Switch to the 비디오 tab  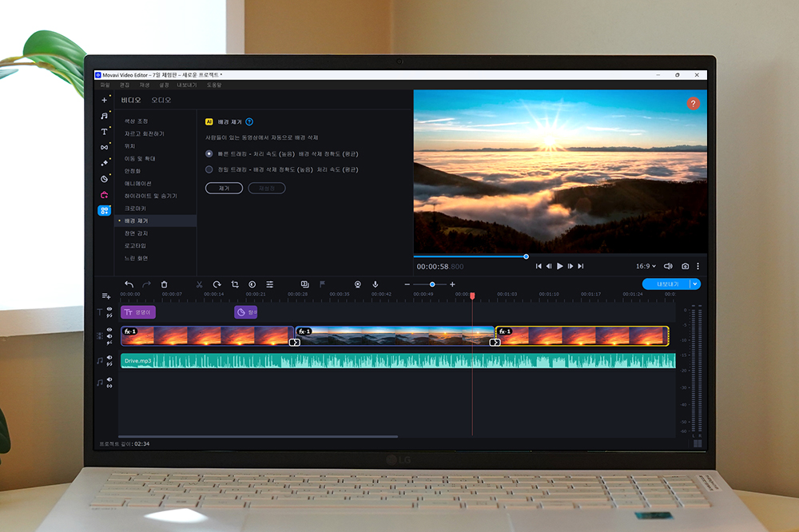[x=131, y=101]
